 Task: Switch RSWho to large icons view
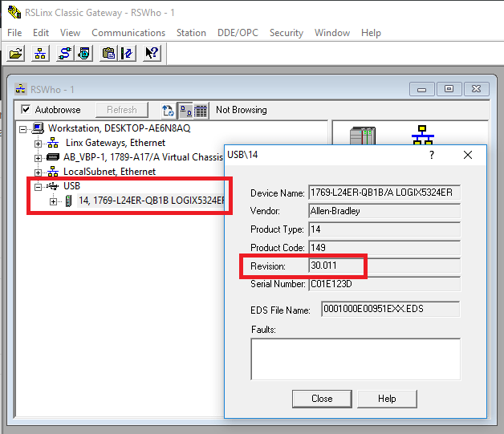click(185, 110)
